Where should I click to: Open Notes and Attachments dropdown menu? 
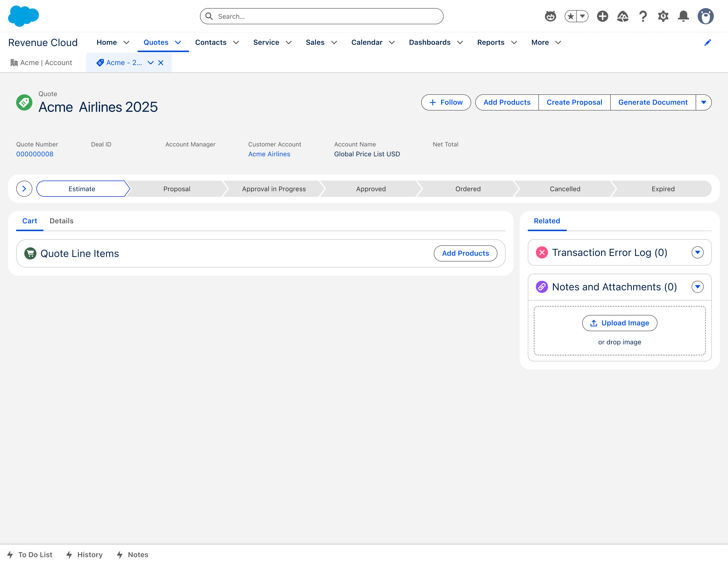(697, 287)
